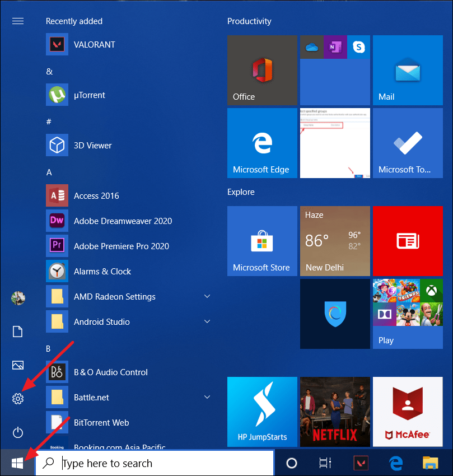
Task: Click the '&' section header
Action: (49, 71)
